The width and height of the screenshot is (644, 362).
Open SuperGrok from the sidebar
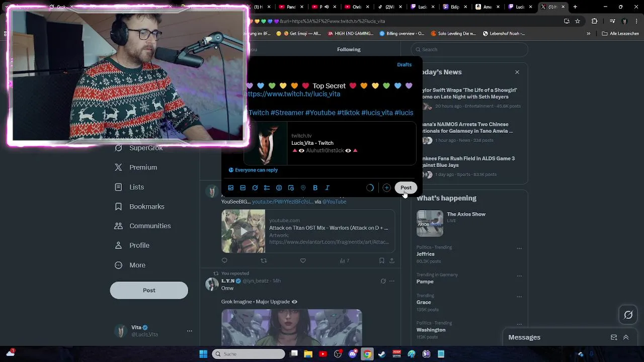(139, 148)
